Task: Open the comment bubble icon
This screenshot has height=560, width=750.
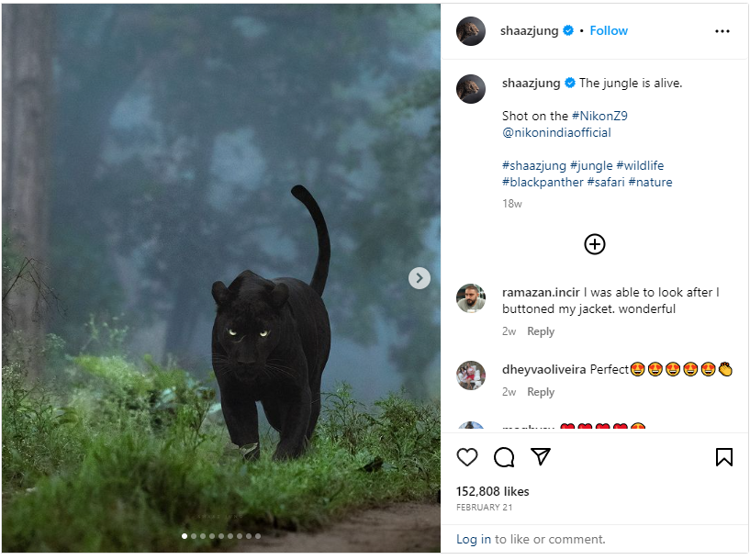Action: 504,457
